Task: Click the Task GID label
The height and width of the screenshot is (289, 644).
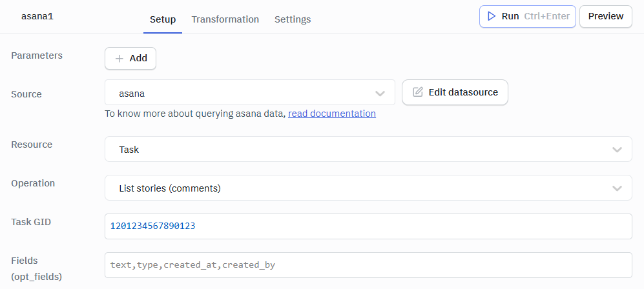Action: pyautogui.click(x=31, y=222)
